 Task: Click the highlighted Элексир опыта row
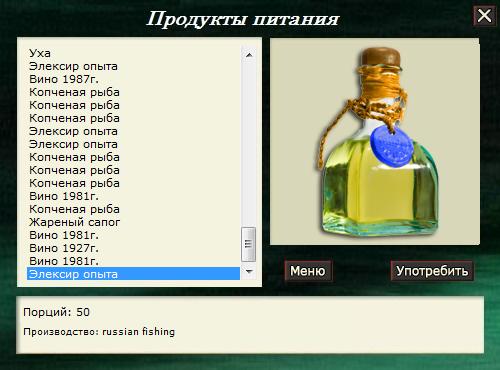(x=133, y=274)
